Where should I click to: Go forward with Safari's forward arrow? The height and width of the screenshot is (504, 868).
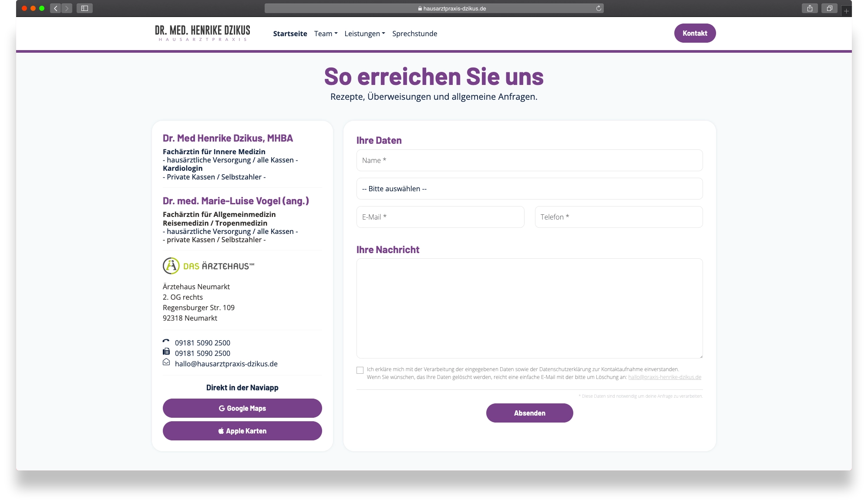tap(67, 8)
